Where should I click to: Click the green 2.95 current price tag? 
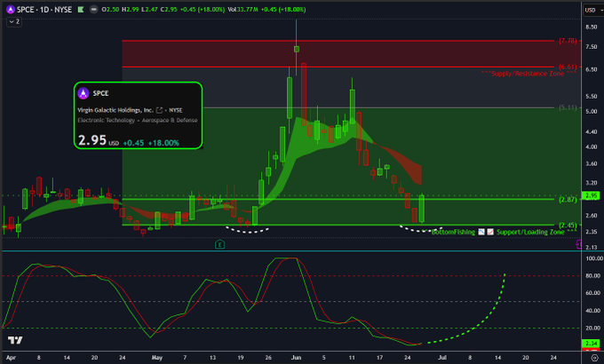point(591,195)
